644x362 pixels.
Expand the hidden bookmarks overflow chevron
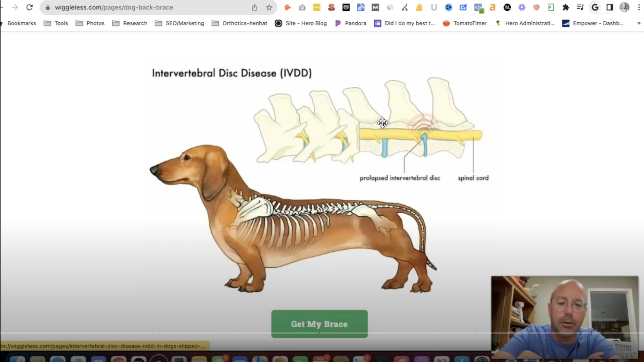639,23
